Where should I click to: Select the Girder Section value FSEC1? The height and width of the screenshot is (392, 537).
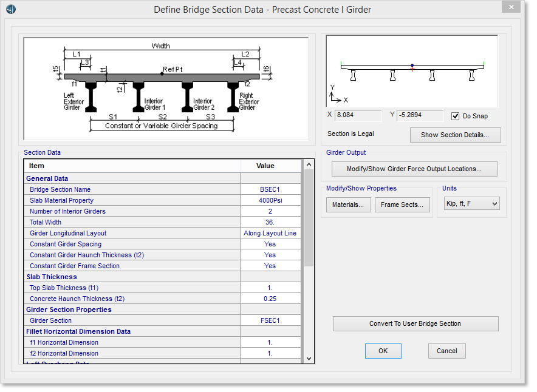[270, 321]
